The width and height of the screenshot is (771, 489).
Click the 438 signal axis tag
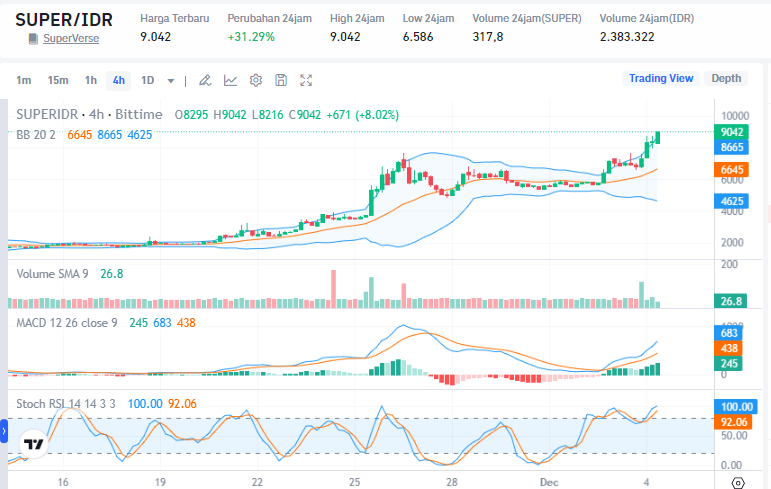728,348
